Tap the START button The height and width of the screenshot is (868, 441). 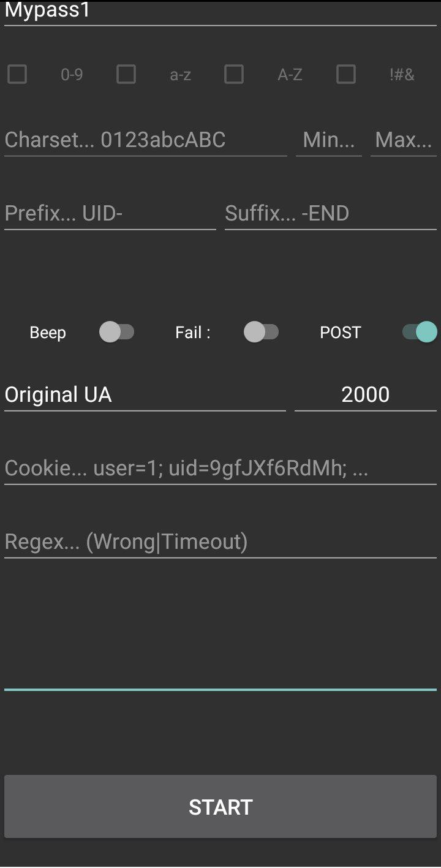pos(221,807)
